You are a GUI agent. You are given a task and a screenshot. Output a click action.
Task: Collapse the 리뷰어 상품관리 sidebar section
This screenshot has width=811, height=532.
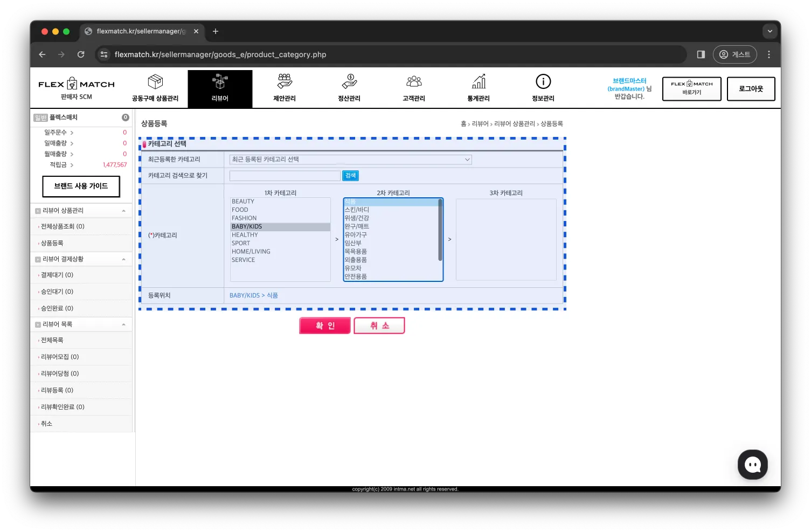(x=123, y=211)
